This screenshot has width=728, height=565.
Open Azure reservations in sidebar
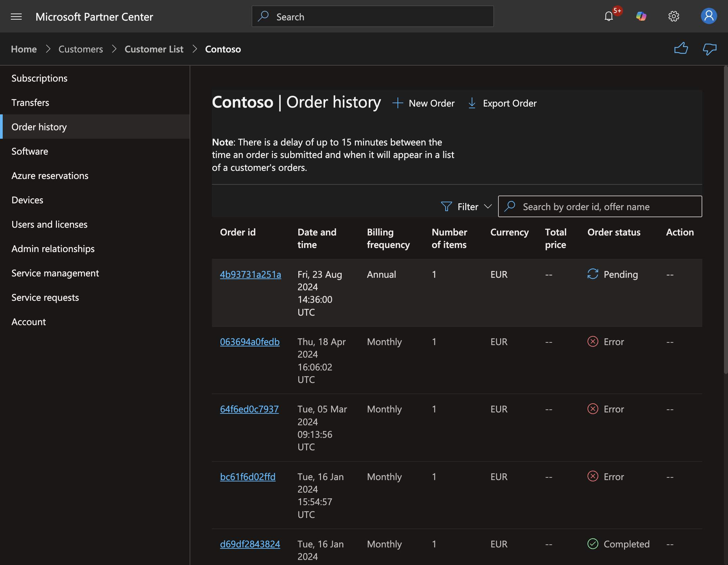click(x=95, y=176)
